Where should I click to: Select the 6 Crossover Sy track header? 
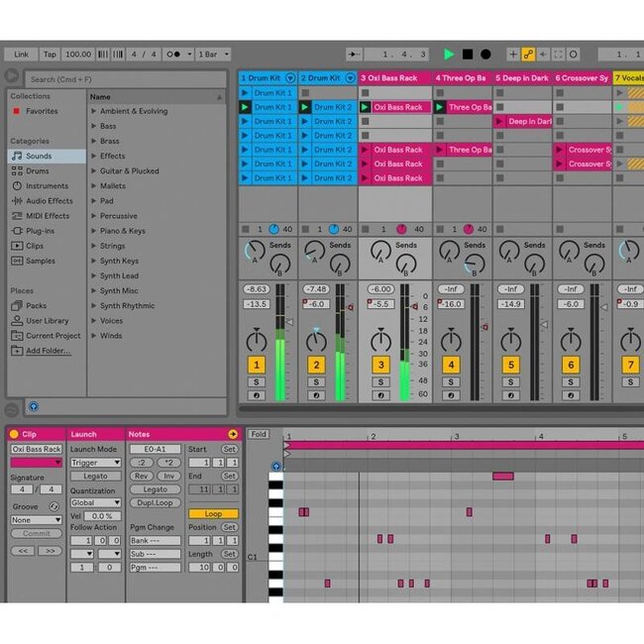click(x=582, y=78)
